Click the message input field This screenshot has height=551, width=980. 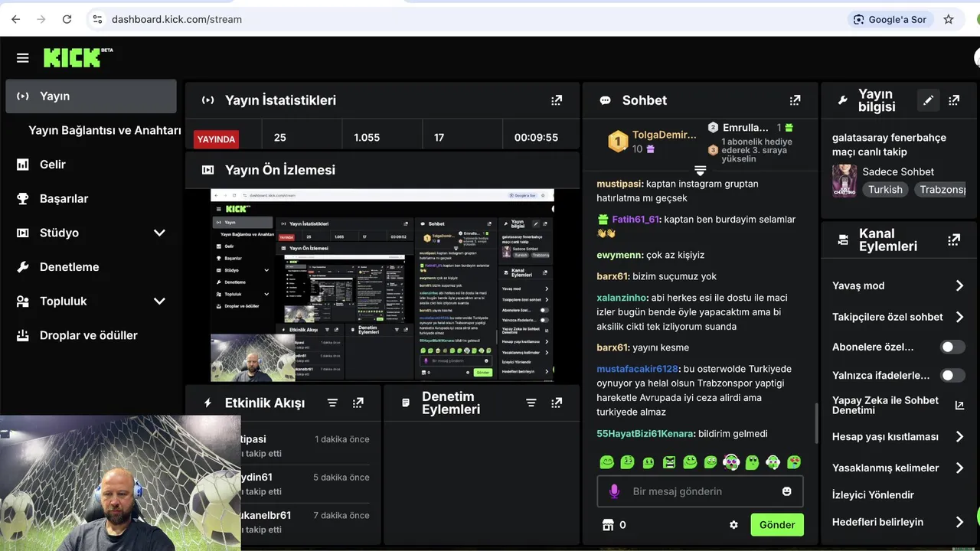(x=700, y=491)
